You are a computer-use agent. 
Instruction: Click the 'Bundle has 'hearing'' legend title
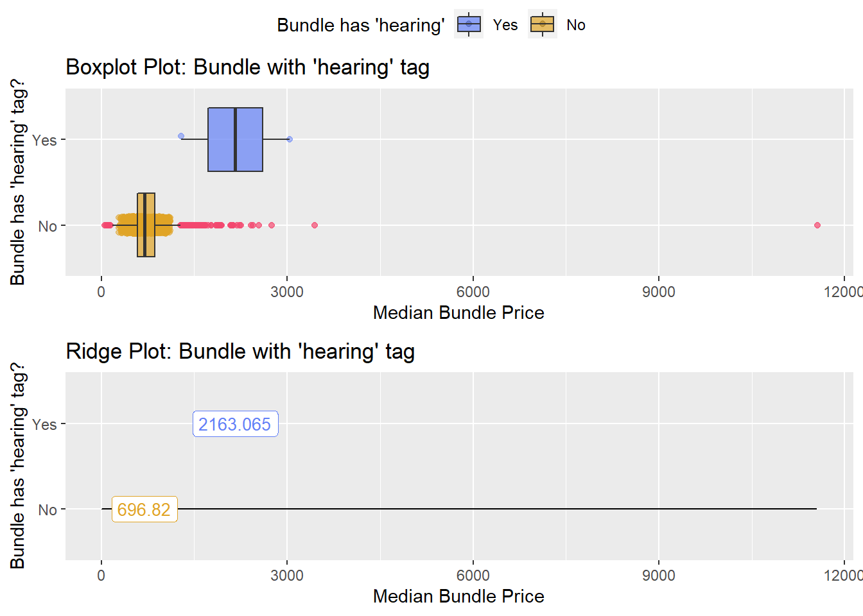pos(361,26)
